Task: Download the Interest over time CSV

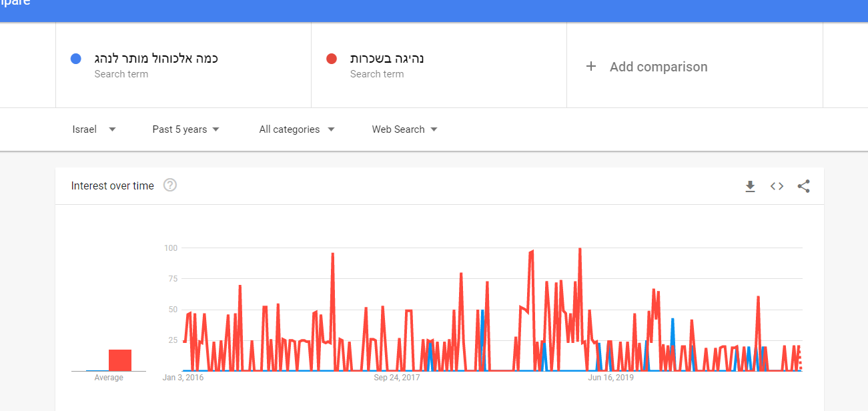Action: (750, 186)
